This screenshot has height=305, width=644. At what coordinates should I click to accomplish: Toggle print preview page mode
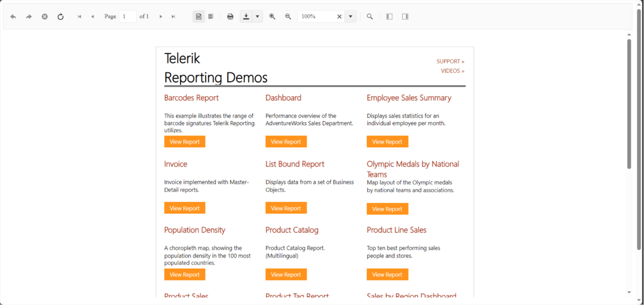199,16
